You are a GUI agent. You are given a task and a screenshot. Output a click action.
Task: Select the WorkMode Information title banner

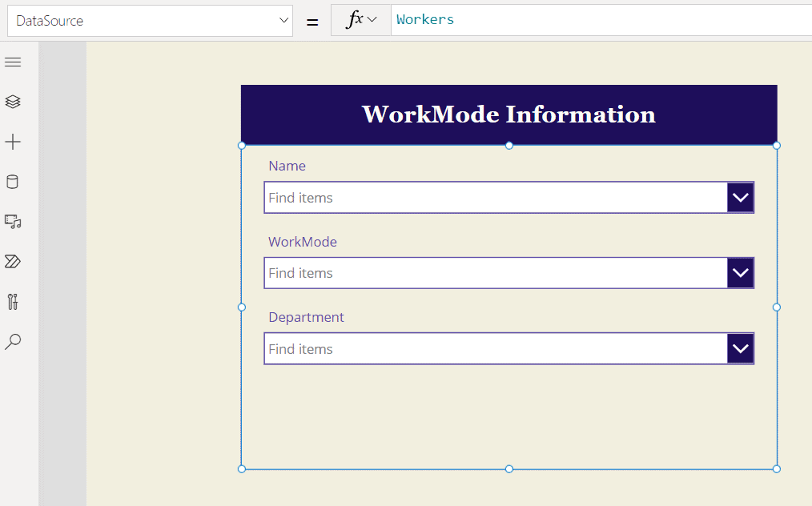(x=509, y=114)
